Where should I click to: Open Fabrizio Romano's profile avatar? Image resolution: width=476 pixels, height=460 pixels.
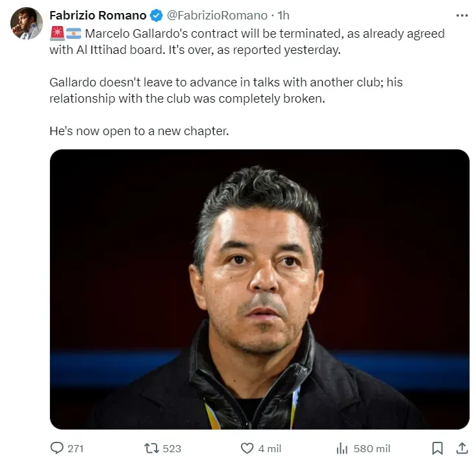click(x=27, y=23)
